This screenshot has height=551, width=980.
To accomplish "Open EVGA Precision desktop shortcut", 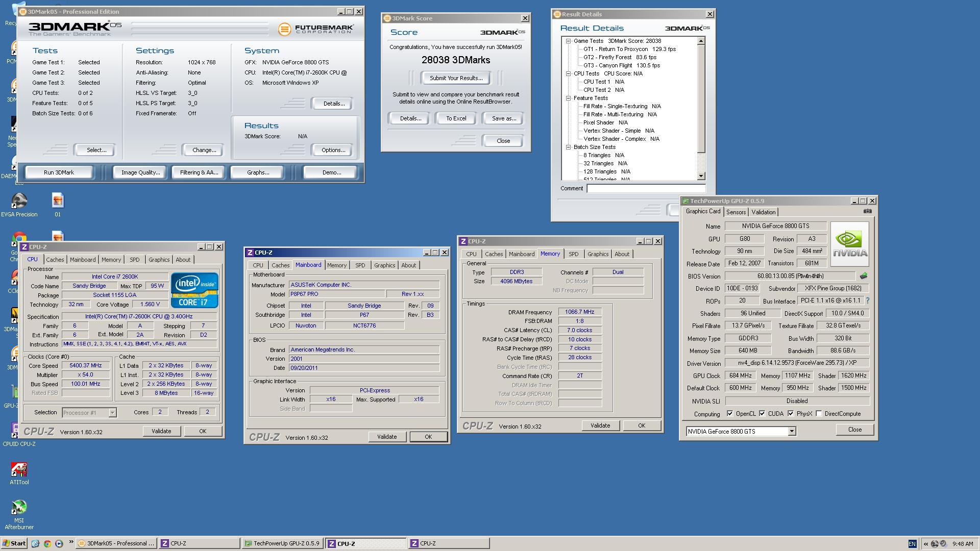I will (19, 205).
